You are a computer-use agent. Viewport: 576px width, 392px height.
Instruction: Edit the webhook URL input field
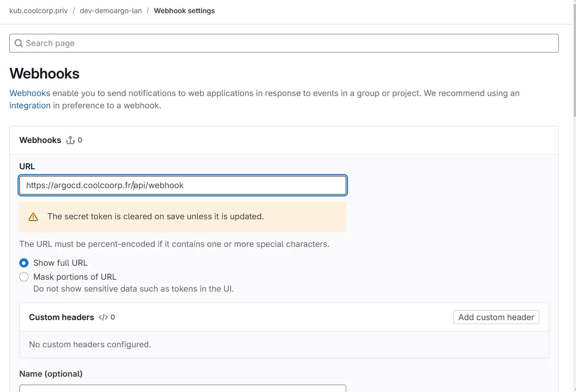(183, 185)
